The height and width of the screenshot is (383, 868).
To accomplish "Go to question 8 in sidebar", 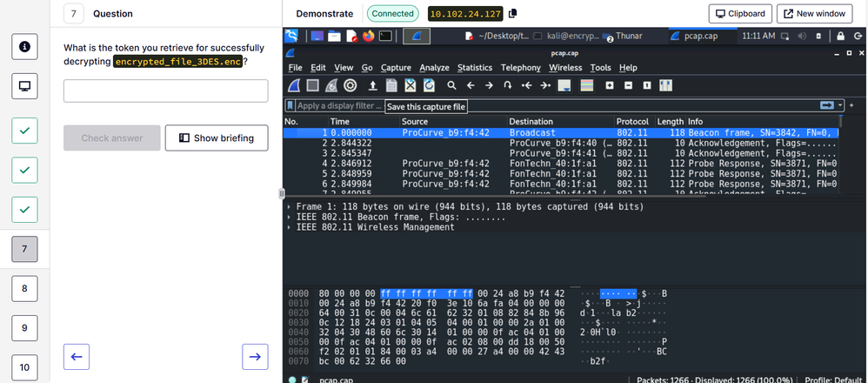I will coord(24,288).
